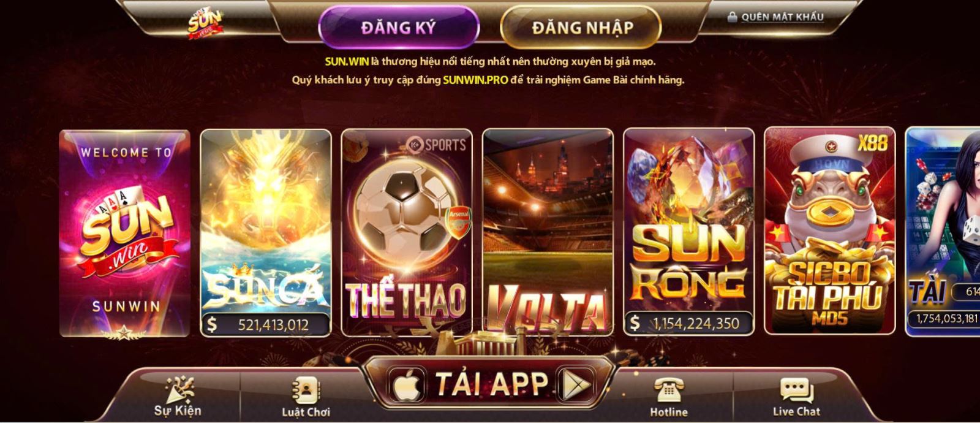Screen dimensions: 980x423
Task: Tap the Google Play download icon
Action: tap(576, 385)
